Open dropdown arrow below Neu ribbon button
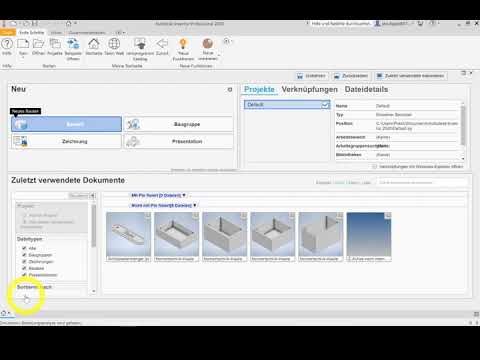The image size is (480, 360). click(23, 58)
